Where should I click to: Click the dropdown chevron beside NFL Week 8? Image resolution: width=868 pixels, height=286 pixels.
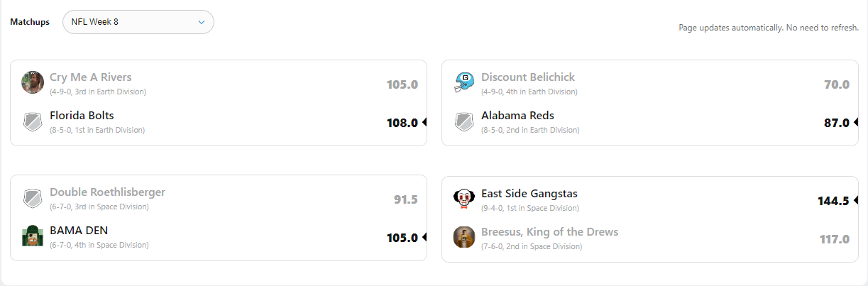(x=202, y=22)
